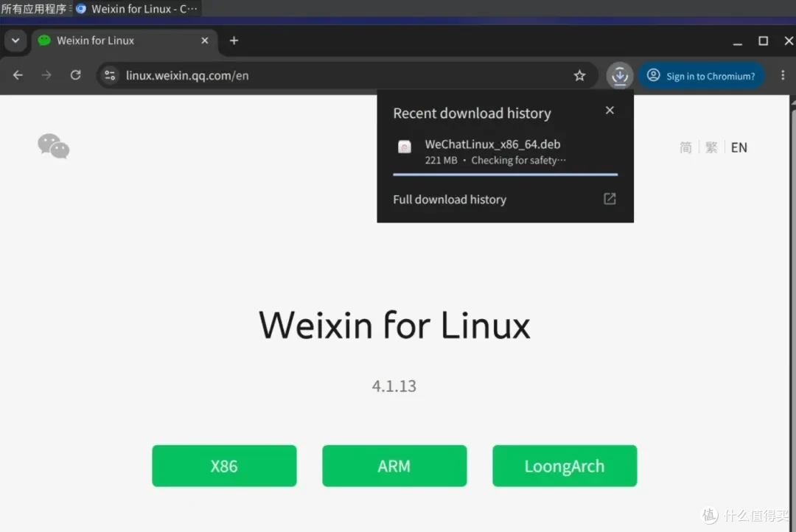Bookmark this page with the star icon

click(x=580, y=76)
